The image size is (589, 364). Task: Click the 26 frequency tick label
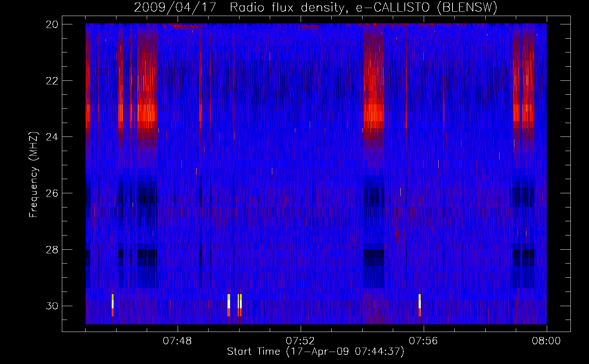[x=52, y=193]
